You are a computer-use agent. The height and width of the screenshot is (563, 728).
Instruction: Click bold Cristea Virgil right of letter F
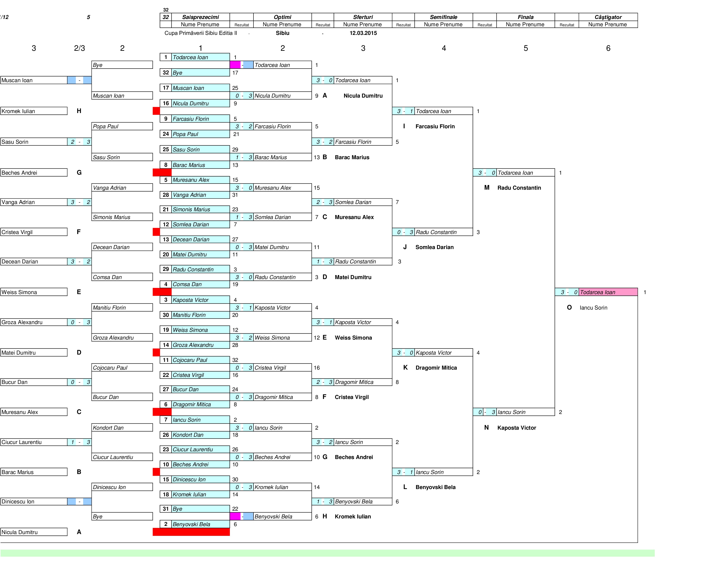click(x=352, y=397)
